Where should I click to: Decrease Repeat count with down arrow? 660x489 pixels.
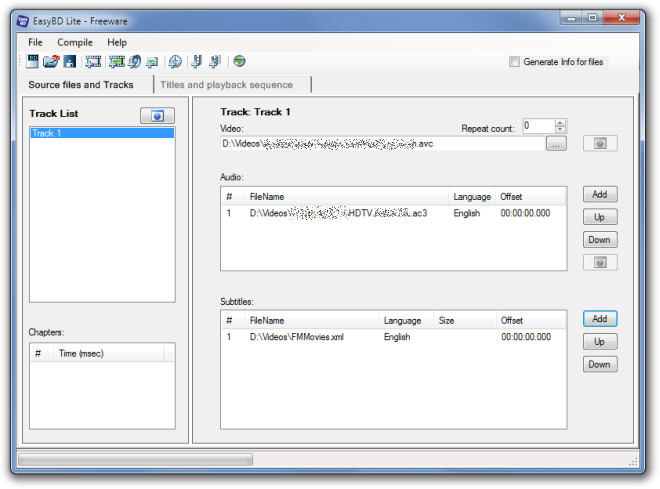560,129
